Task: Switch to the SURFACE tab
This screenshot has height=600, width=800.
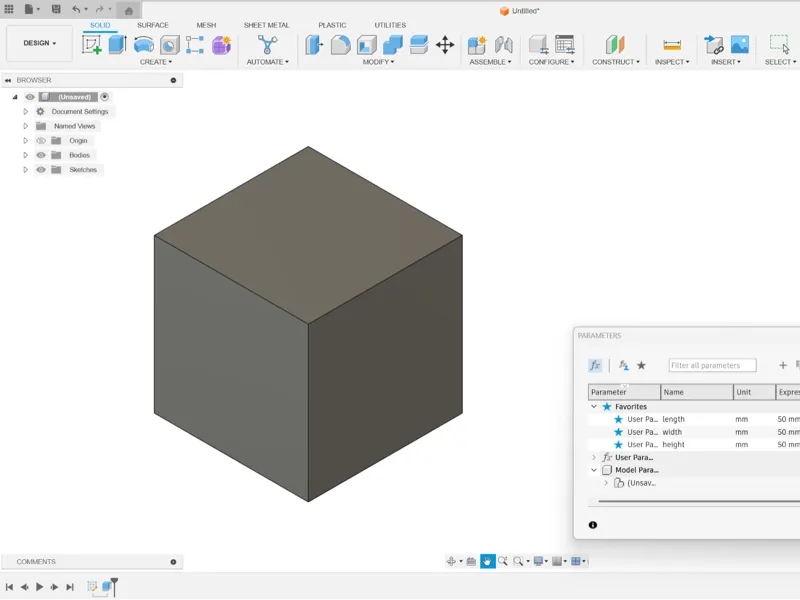Action: click(x=153, y=25)
